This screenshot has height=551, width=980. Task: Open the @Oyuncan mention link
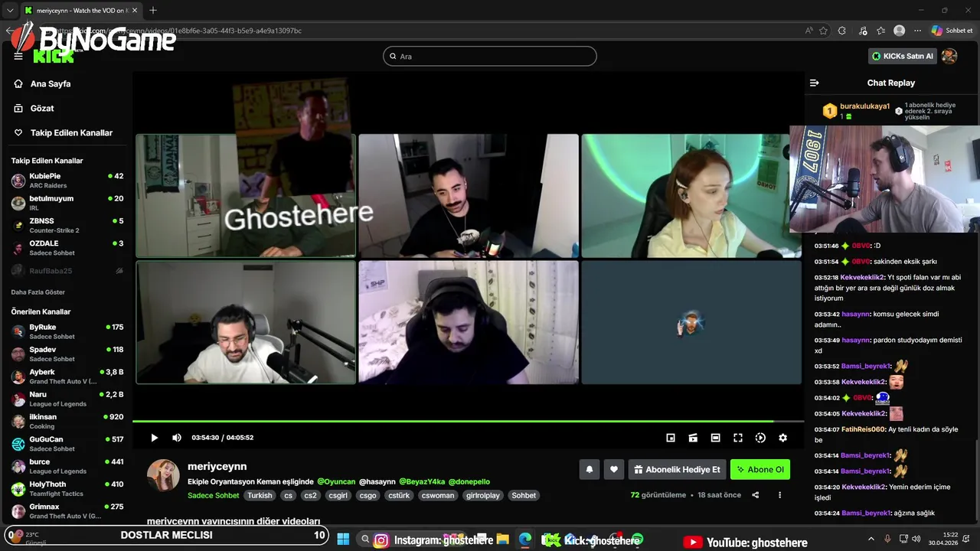(336, 481)
